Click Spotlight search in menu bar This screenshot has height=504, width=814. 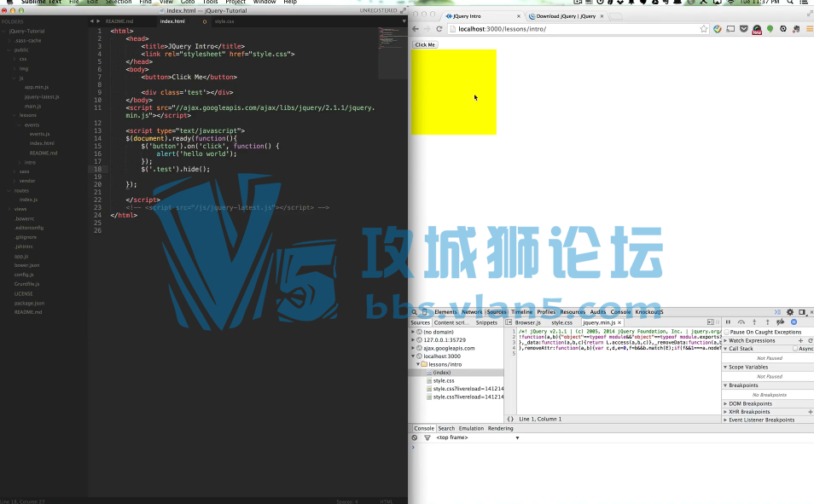[x=790, y=2]
